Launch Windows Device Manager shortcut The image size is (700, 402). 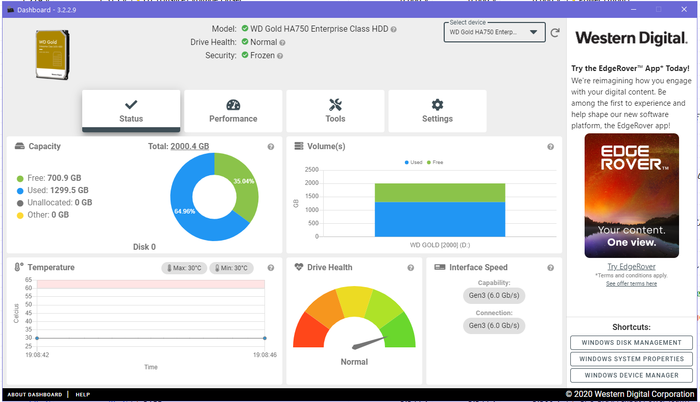631,375
